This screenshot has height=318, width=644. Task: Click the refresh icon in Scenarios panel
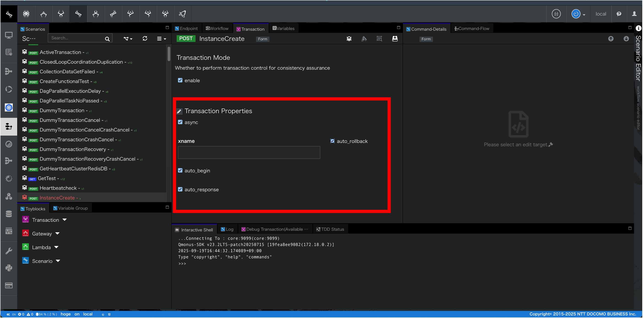[145, 38]
